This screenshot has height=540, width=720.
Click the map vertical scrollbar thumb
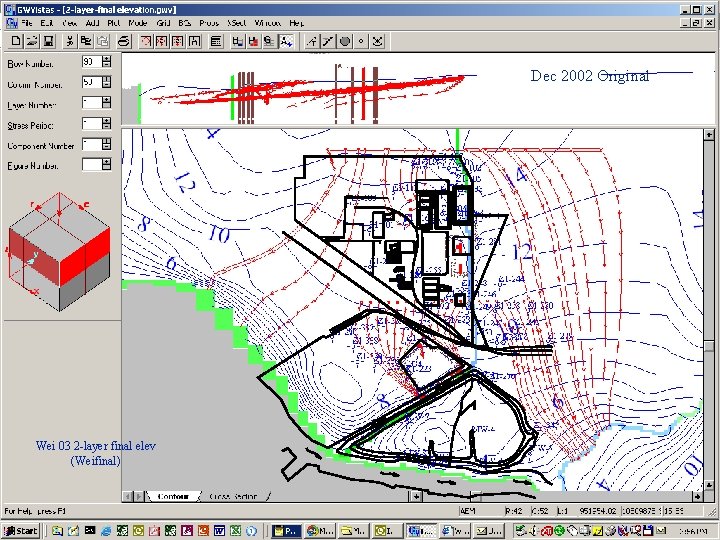[709, 346]
